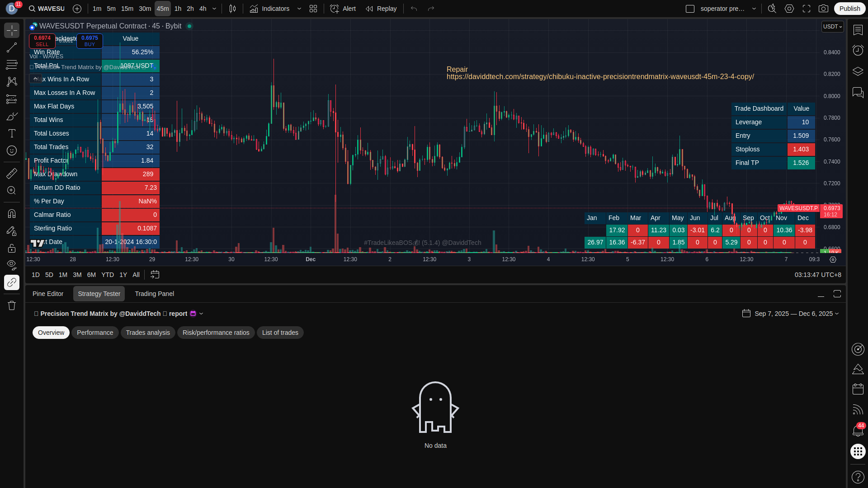
Task: Click the Go to date calendar icon
Action: (155, 275)
